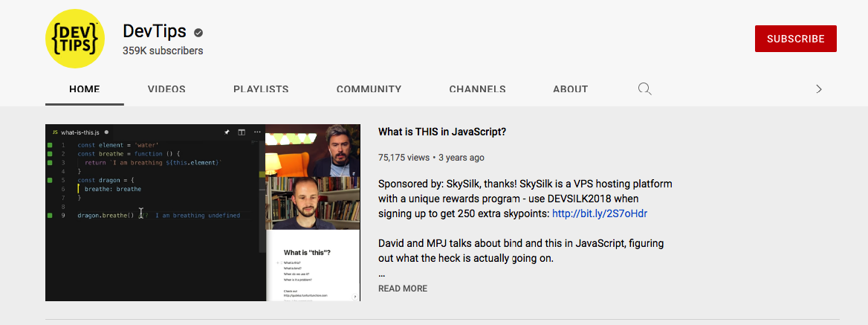Screen dimensions: 868x325
Task: Click the "3 years ago" text
Action: point(461,157)
